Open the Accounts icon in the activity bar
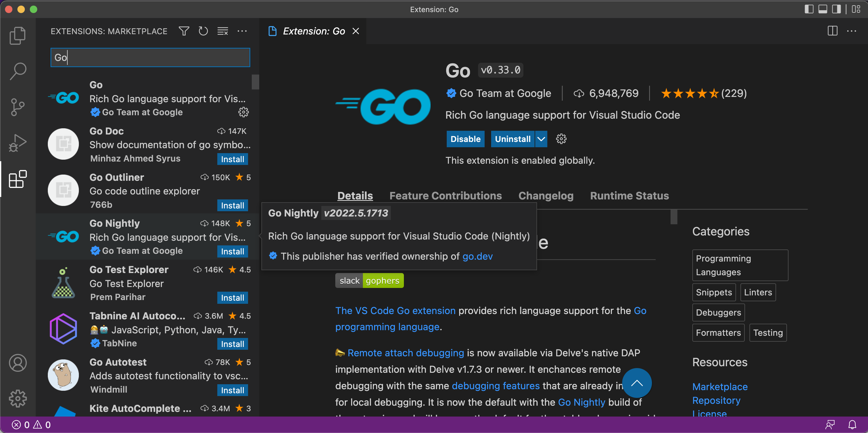 point(17,363)
